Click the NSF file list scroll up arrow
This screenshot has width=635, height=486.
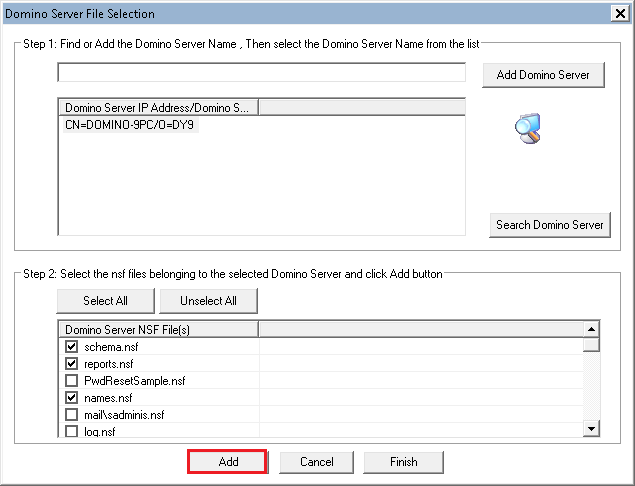coord(591,329)
